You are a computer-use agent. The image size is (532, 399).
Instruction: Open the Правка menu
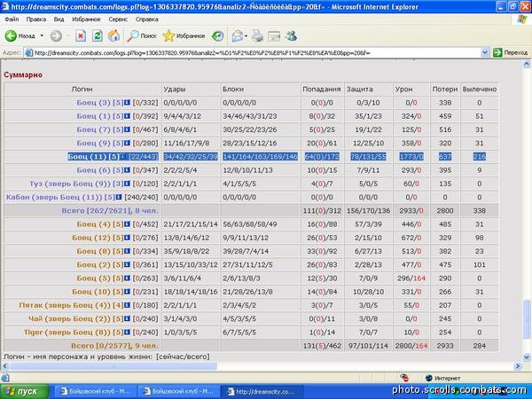tap(36, 20)
